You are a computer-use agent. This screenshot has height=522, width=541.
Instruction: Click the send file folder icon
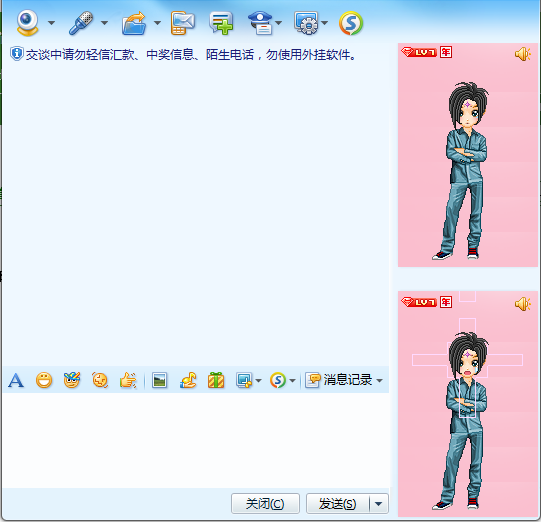(x=134, y=23)
